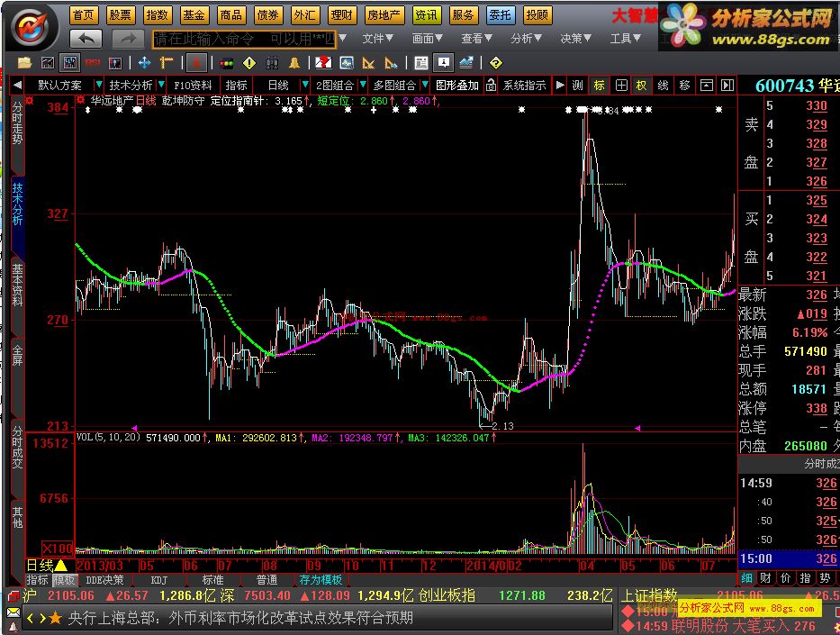This screenshot has height=635, width=840.
Task: Click the 系统指示 button
Action: (525, 86)
